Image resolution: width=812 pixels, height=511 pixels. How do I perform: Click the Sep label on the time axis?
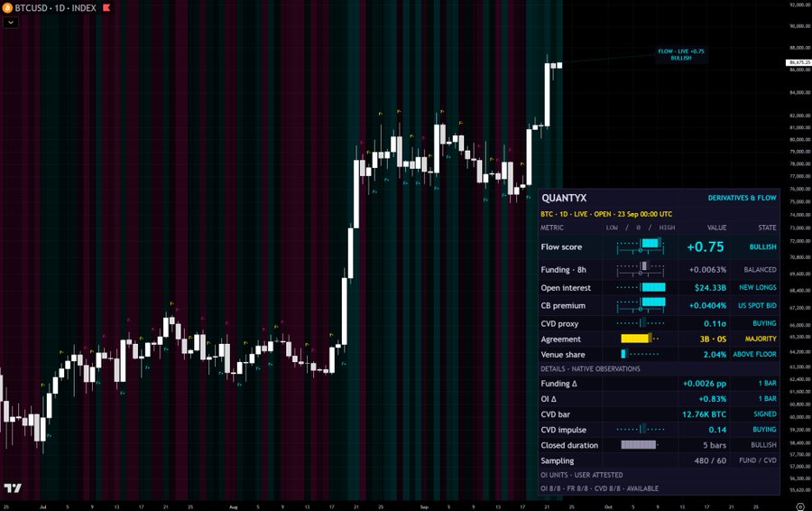[424, 506]
